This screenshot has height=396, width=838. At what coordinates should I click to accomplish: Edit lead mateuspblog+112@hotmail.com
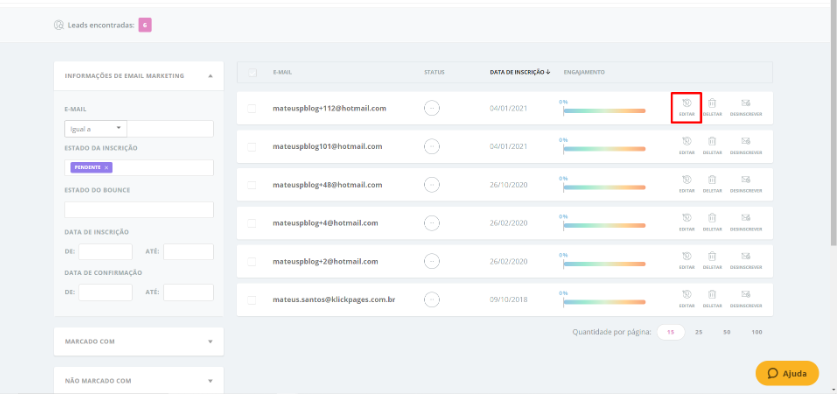686,107
